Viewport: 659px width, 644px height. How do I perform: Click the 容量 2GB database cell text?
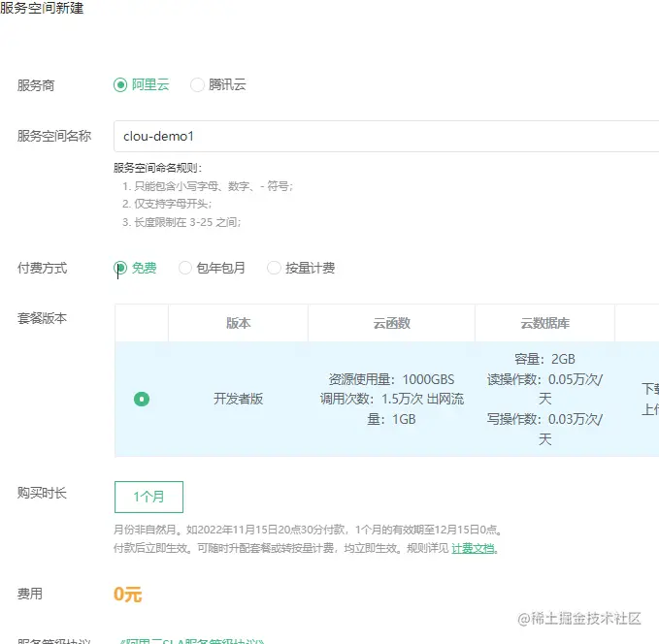[x=544, y=359]
